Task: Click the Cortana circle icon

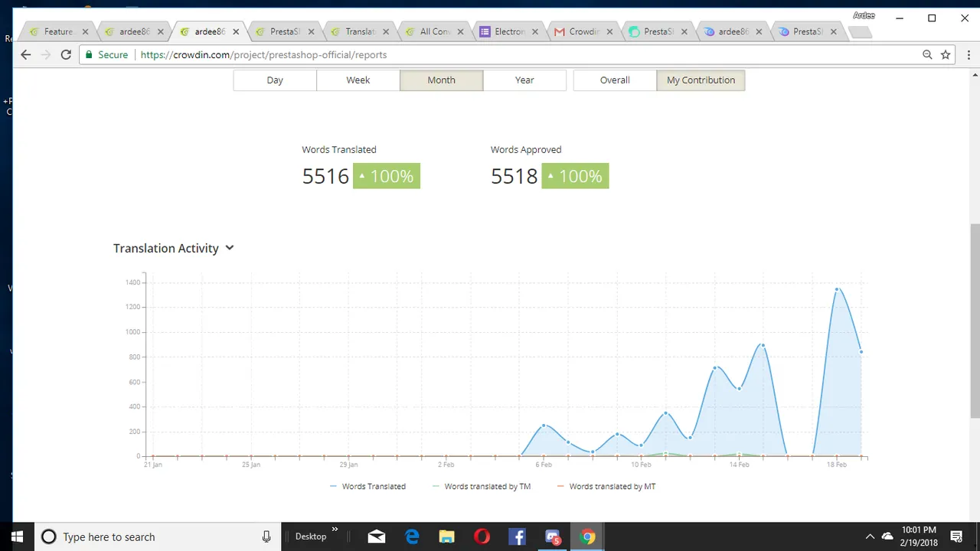Action: pyautogui.click(x=48, y=536)
